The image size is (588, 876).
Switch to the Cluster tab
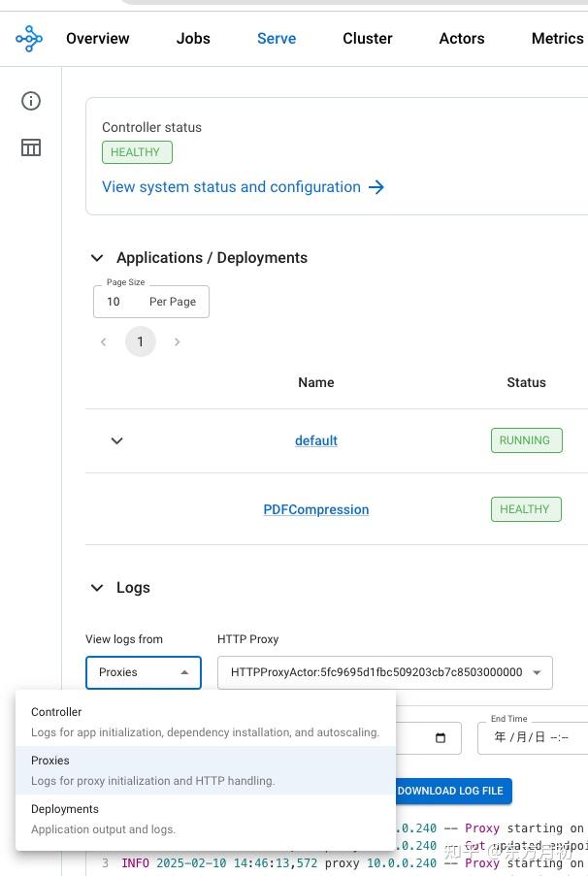[367, 38]
